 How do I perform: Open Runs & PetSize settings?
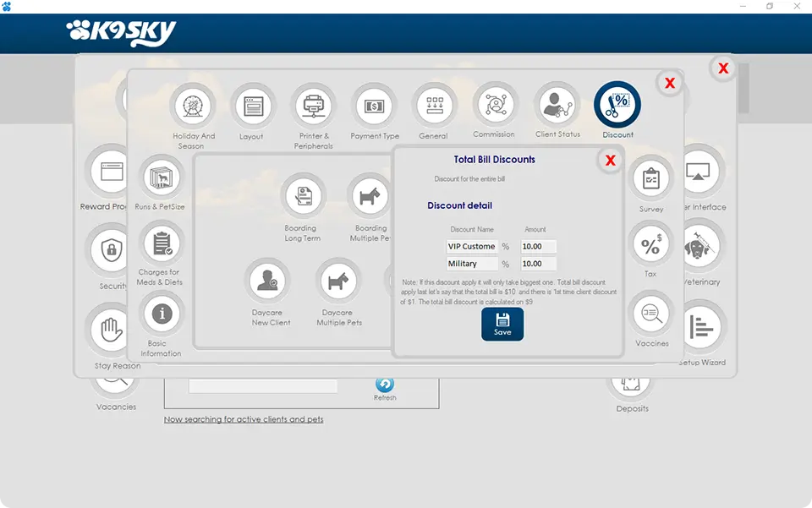coord(161,178)
